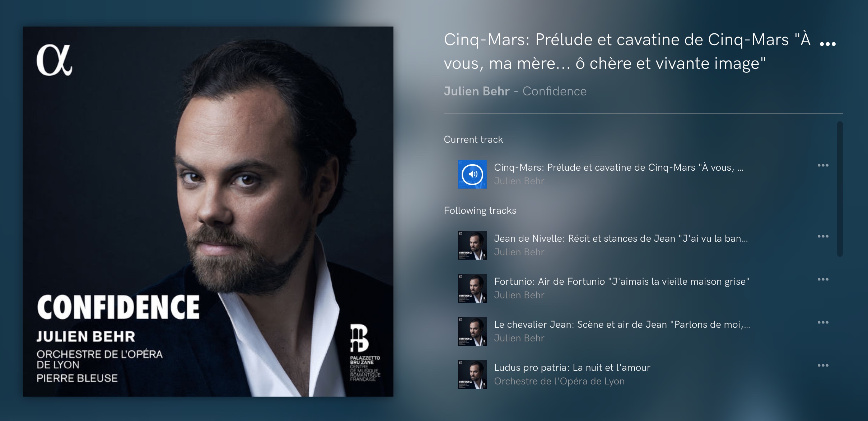Click the Jean de Nivelle track thumbnail
The height and width of the screenshot is (421, 868).
pyautogui.click(x=472, y=245)
